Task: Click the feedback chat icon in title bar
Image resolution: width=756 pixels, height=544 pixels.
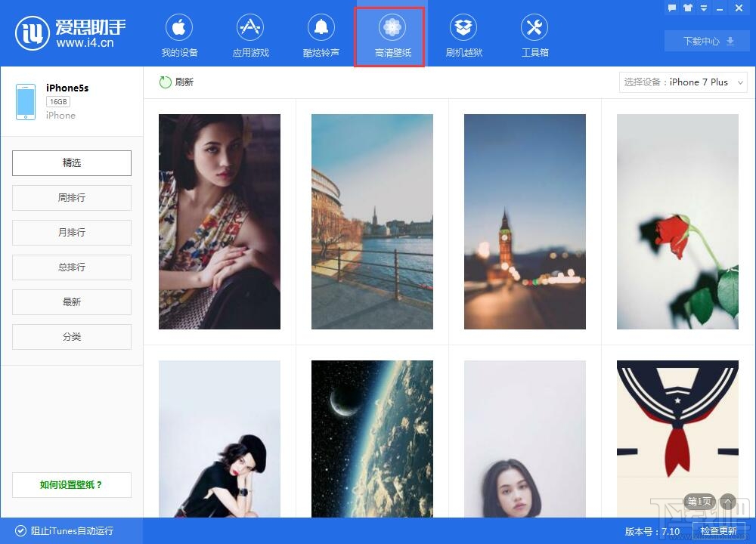Action: click(672, 8)
